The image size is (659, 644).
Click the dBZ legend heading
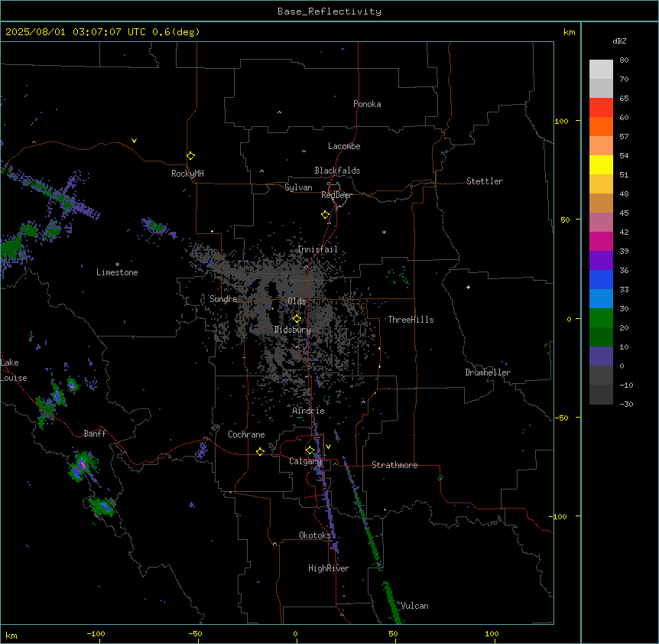click(619, 41)
